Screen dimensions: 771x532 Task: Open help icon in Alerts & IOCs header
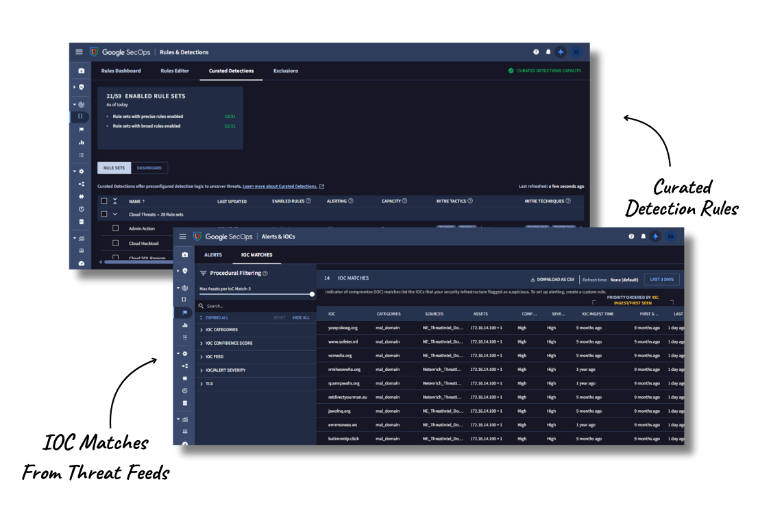(x=631, y=237)
